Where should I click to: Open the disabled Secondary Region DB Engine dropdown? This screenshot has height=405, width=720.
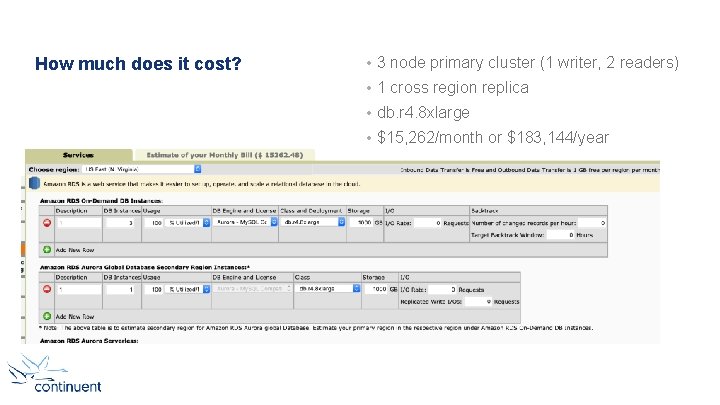tap(253, 288)
